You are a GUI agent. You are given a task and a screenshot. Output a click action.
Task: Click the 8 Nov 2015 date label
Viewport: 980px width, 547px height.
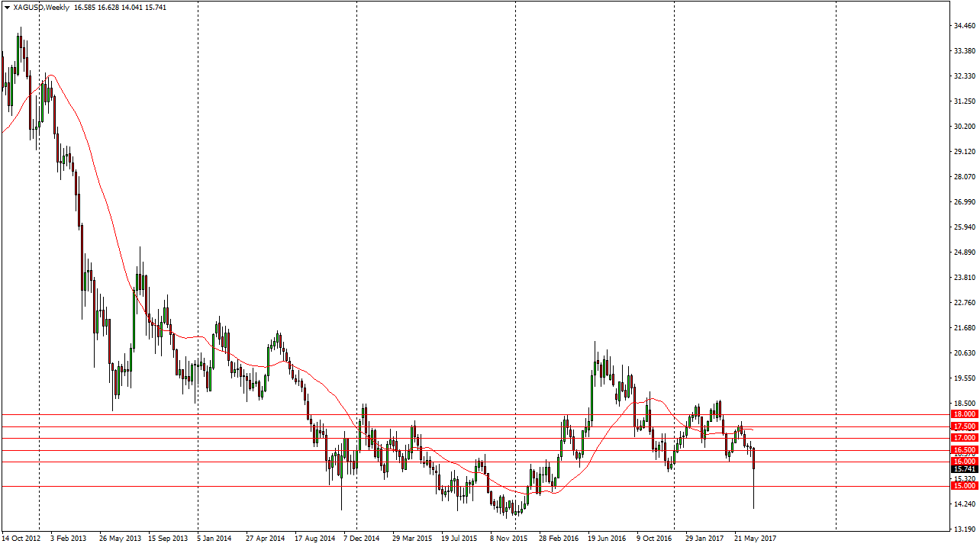[x=508, y=539]
